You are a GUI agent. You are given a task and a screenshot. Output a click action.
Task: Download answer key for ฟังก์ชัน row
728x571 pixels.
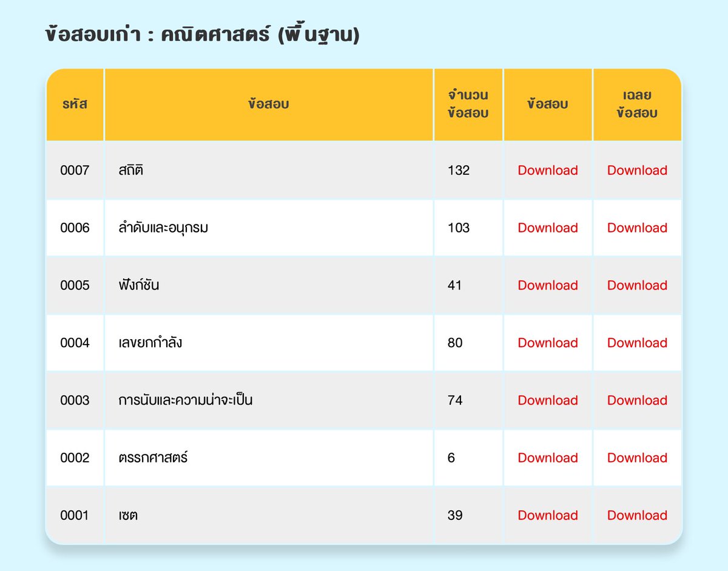637,285
